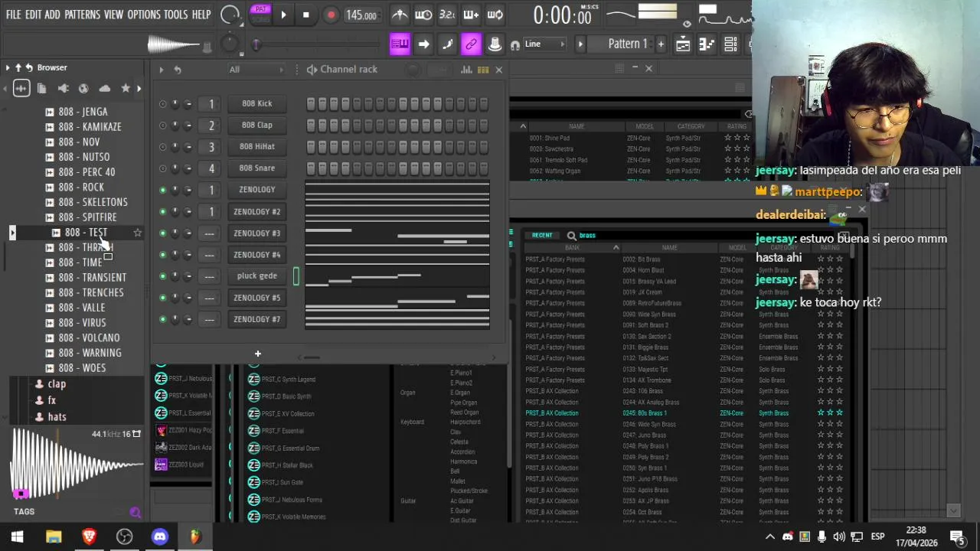Favorite the '808 - TEST' star icon

[x=138, y=233]
